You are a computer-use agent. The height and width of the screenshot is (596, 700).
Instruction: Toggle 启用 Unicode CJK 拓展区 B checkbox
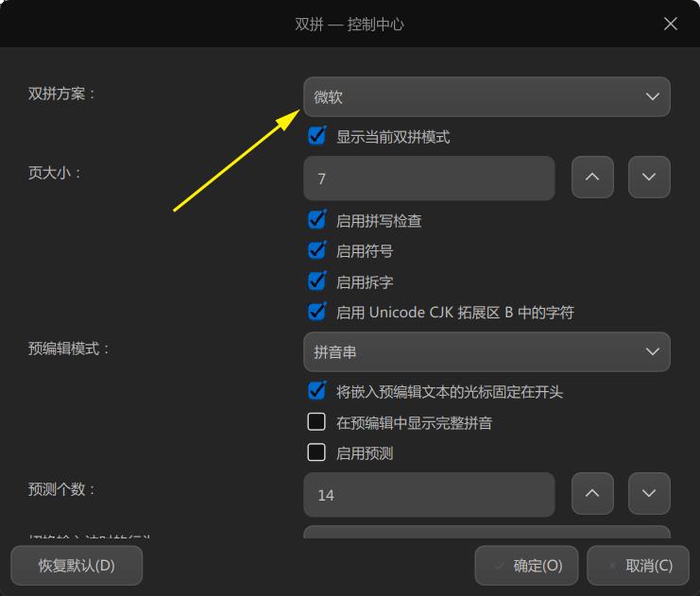(x=317, y=312)
